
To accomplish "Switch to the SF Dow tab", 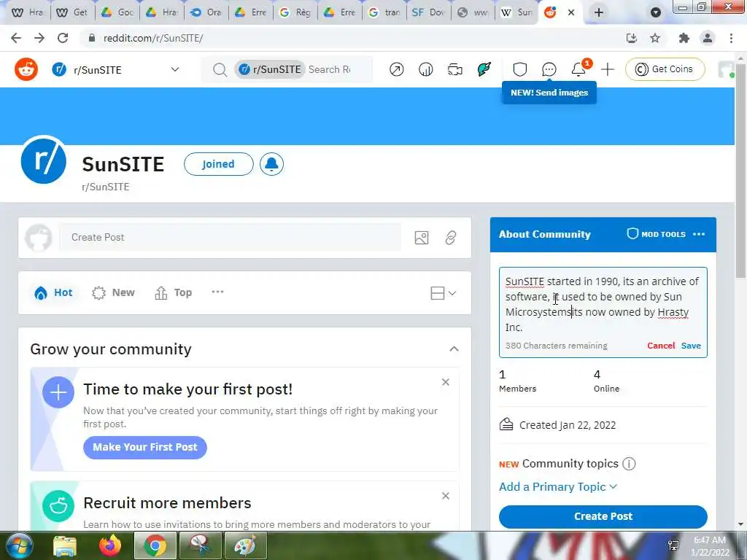I will pos(429,12).
